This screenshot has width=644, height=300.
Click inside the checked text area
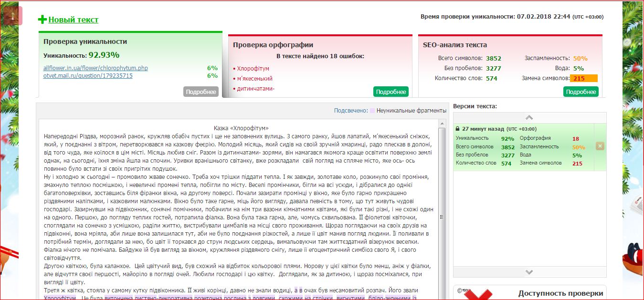tap(239, 210)
